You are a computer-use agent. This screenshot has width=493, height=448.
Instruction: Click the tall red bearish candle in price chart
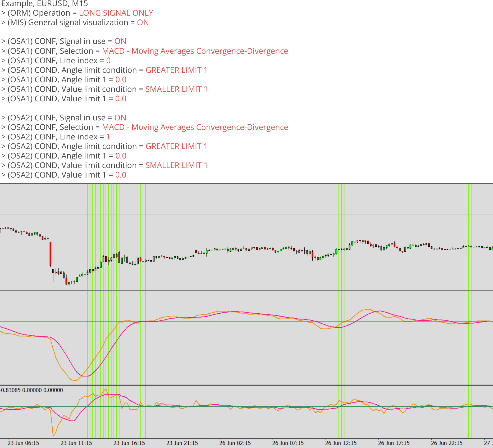[51, 254]
